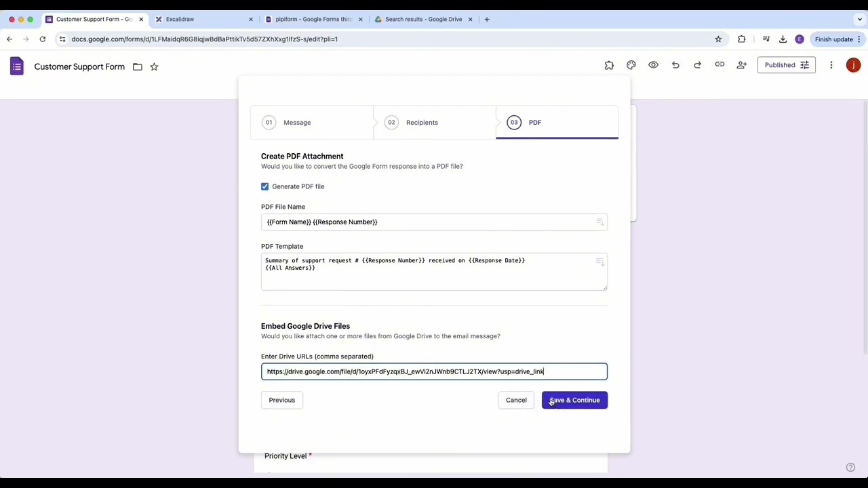Add collaborators icon in Forms header
The height and width of the screenshot is (488, 868).
point(742,65)
